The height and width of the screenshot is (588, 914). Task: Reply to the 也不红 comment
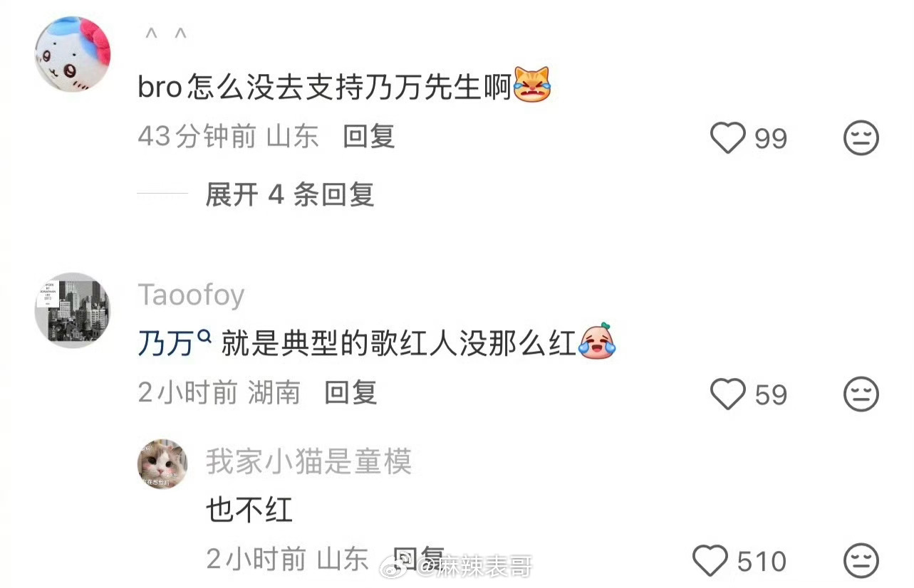(x=419, y=560)
